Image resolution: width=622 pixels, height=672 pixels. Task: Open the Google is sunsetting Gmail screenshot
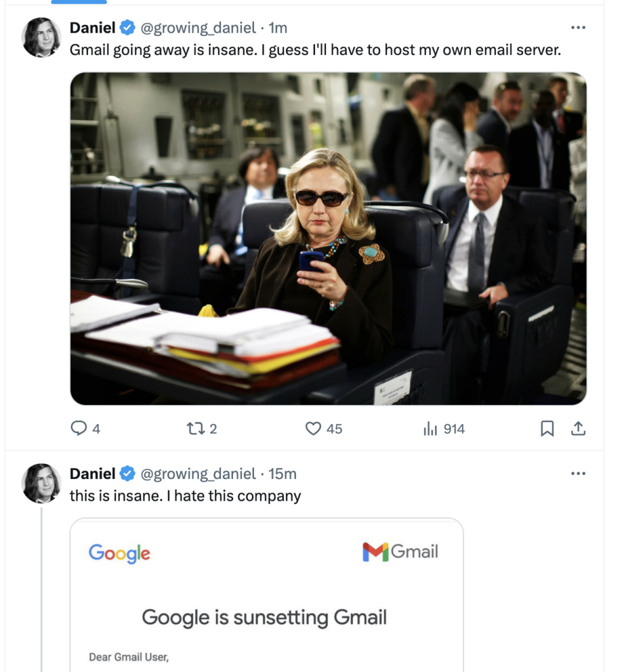coord(266,595)
